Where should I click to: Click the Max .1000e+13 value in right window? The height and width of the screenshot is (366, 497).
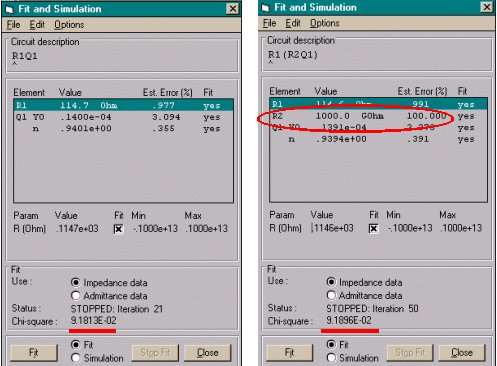[461, 228]
